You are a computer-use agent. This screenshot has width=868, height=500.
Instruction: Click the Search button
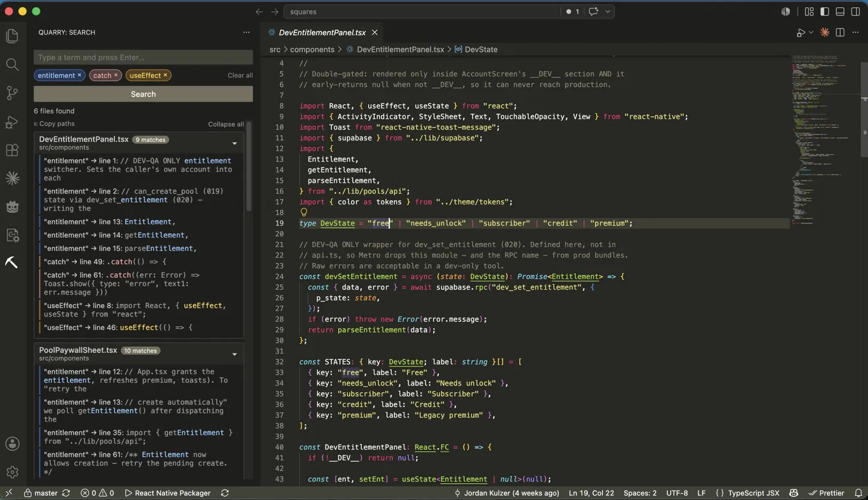(x=143, y=94)
